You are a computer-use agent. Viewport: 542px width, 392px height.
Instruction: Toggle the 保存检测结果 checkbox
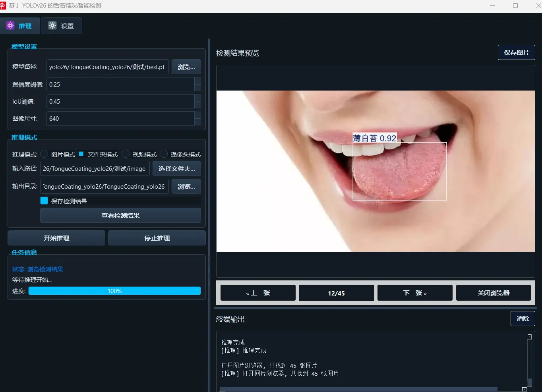(x=44, y=201)
